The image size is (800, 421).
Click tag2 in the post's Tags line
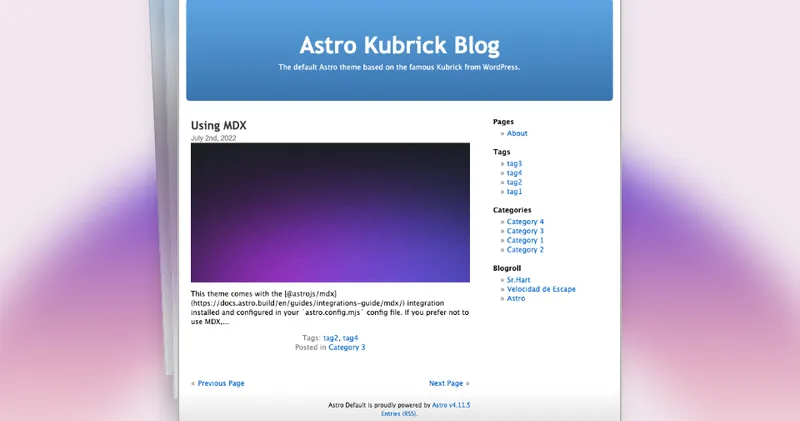pos(330,338)
